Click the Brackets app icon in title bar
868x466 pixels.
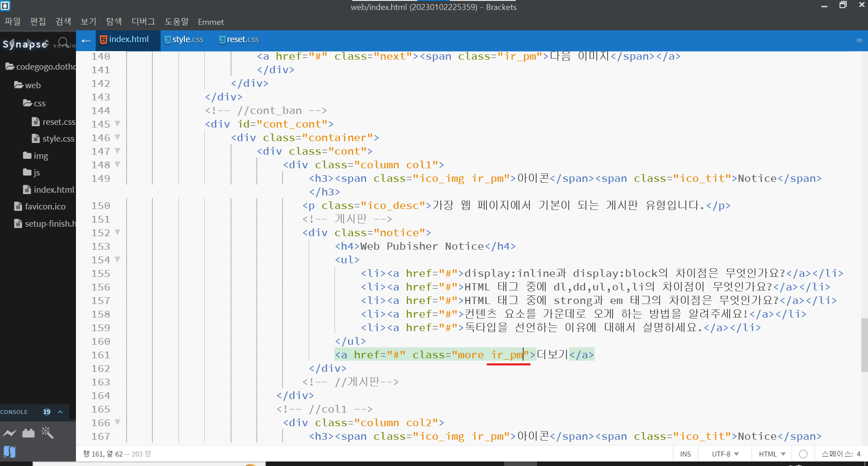tap(5, 6)
